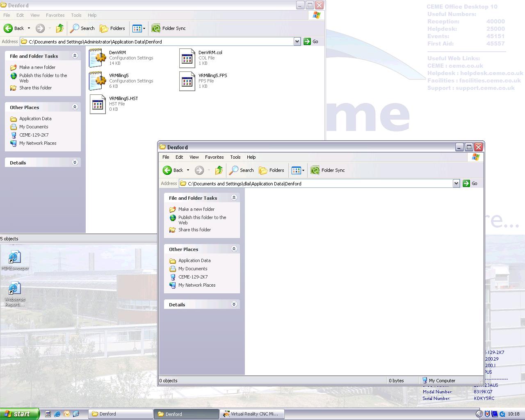The image size is (525, 420).
Task: Open View menu in dlai Denford window
Action: [194, 157]
